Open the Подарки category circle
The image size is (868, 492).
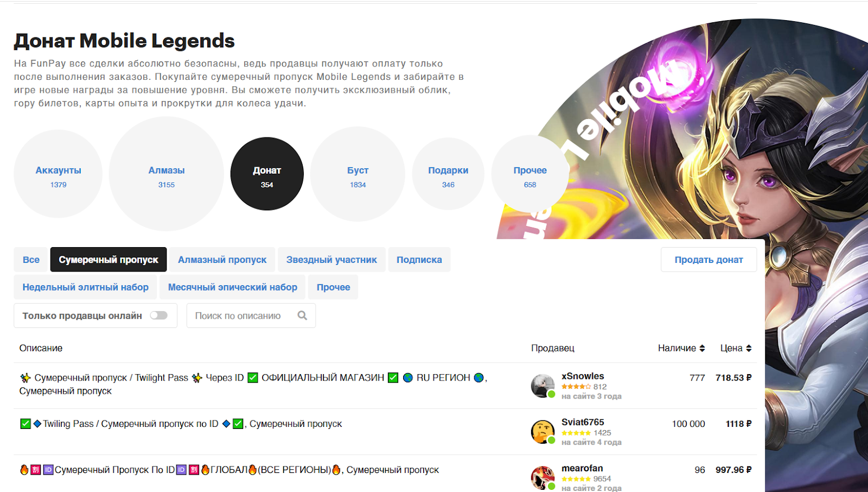tap(448, 174)
